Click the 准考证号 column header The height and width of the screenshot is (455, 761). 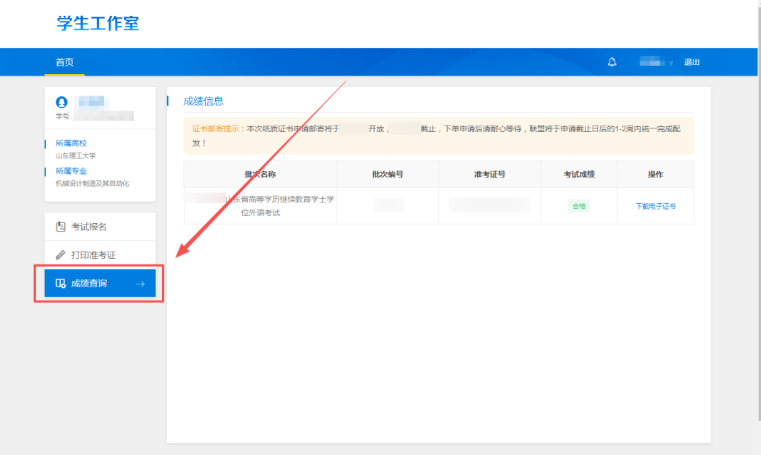(x=489, y=174)
